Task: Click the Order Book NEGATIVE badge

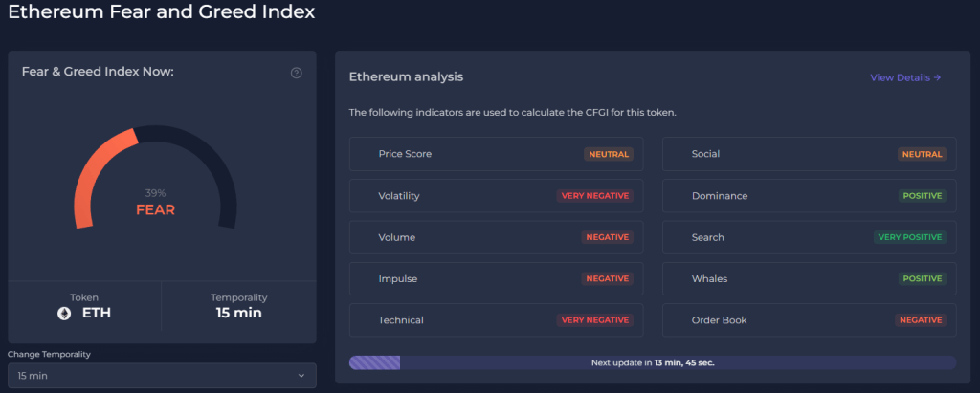Action: pyautogui.click(x=921, y=320)
